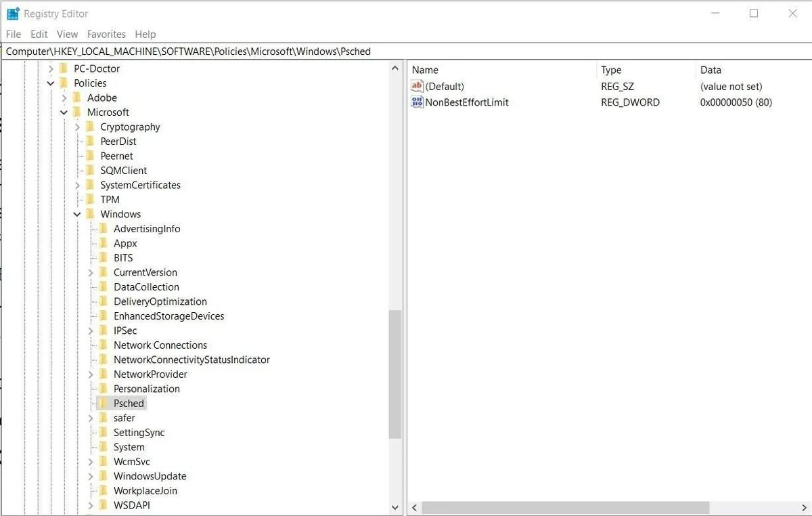
Task: Click the tree pane scroll up arrow
Action: (395, 68)
